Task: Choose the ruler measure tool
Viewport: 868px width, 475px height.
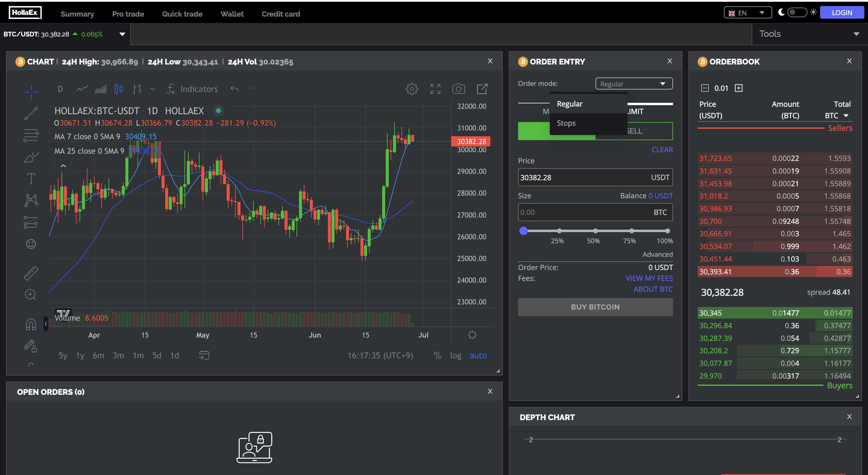Action: coord(31,273)
